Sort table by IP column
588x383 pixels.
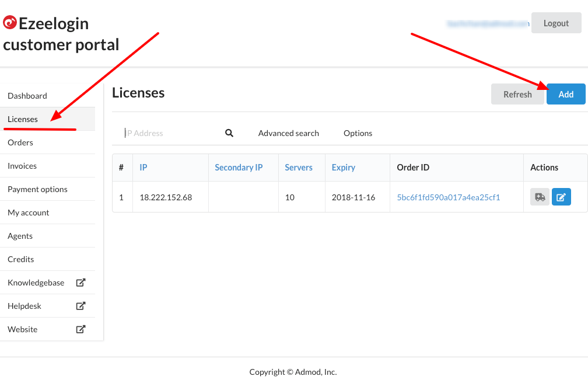143,168
